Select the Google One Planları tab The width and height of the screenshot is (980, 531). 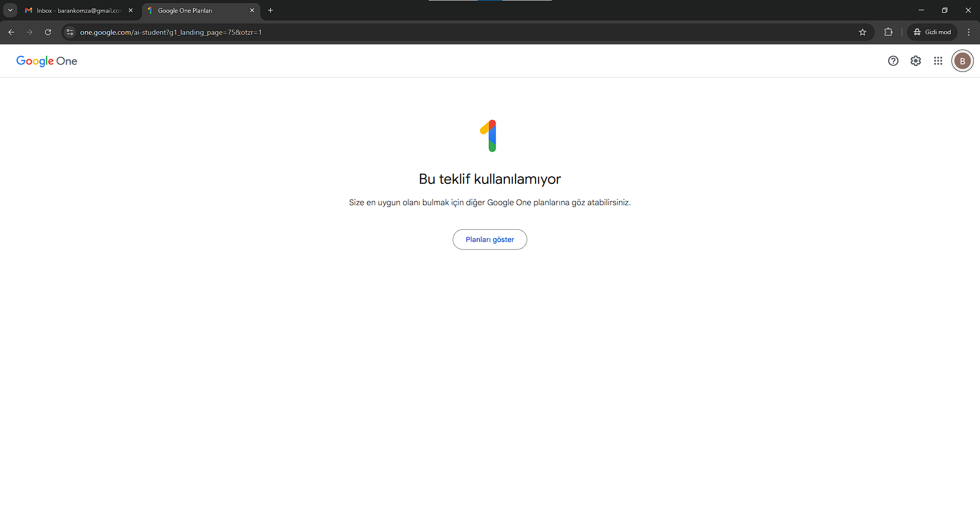[201, 10]
